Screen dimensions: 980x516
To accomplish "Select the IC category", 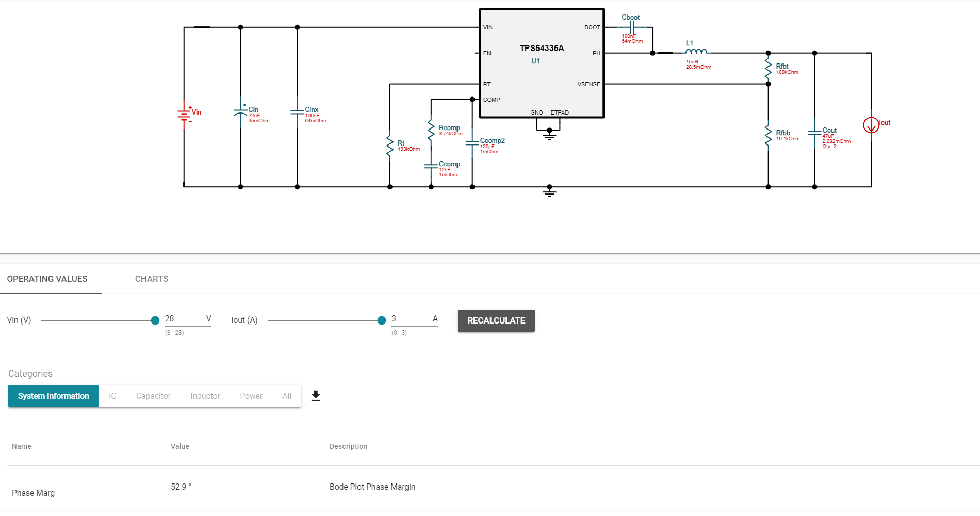I will pyautogui.click(x=112, y=396).
